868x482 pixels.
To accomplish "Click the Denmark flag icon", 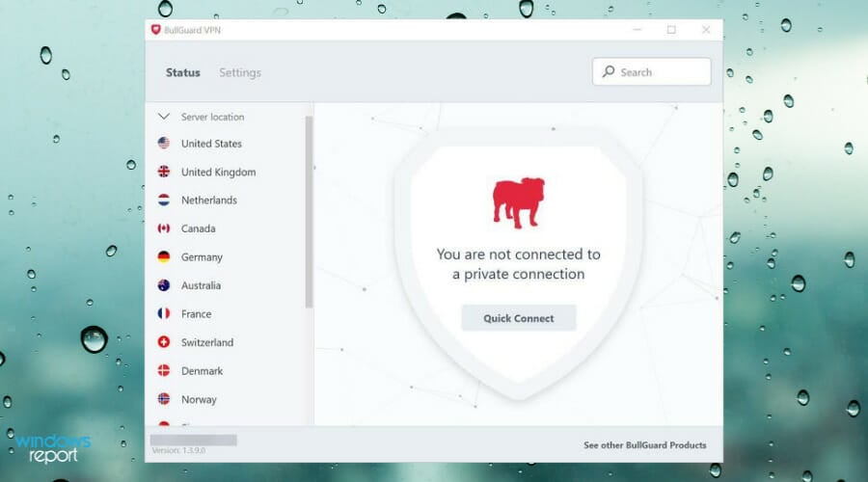I will point(164,371).
